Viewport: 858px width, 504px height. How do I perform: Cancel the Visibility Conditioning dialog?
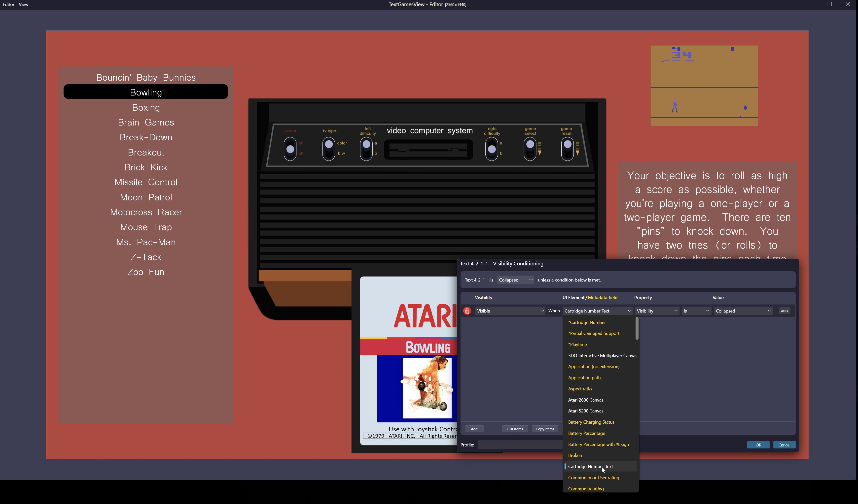pos(785,445)
